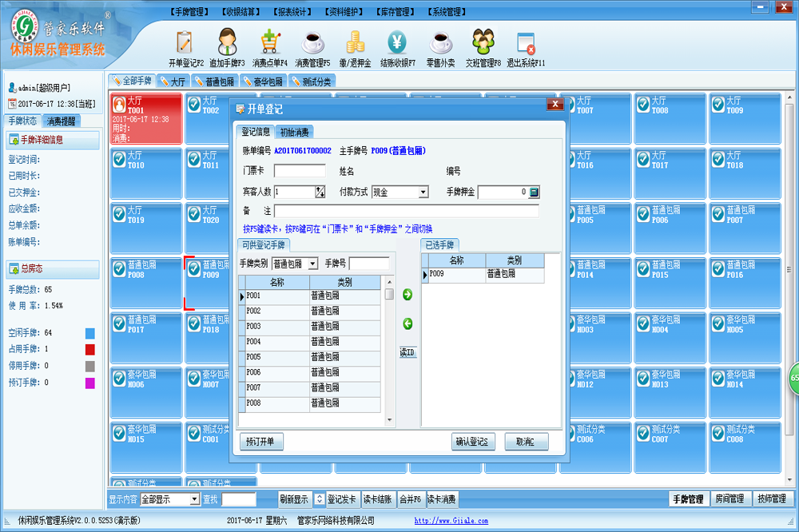Open the 手牌类别 category dropdown
The height and width of the screenshot is (532, 799).
tap(313, 264)
